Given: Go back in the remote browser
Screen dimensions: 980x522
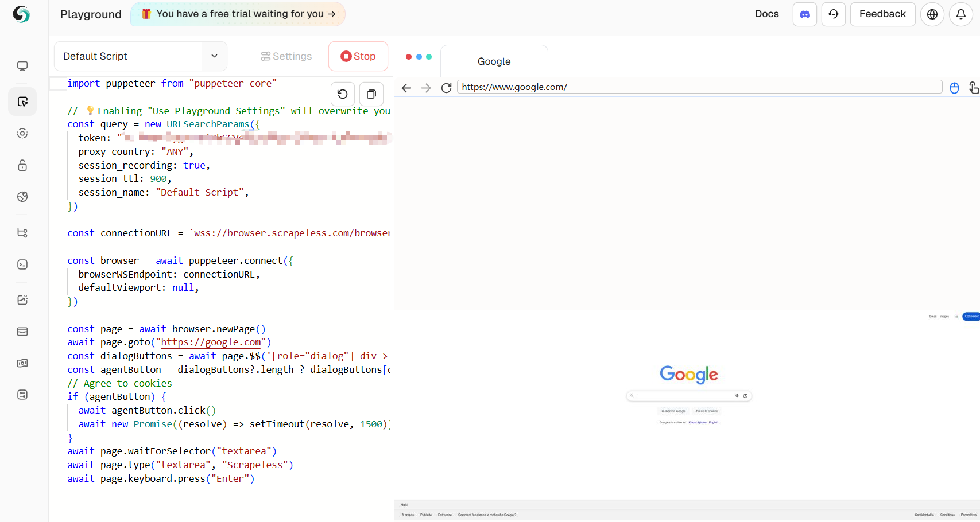Looking at the screenshot, I should (x=406, y=88).
